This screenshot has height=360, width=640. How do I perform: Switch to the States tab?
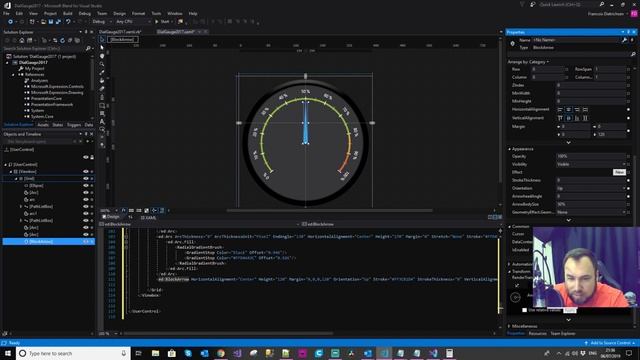point(58,125)
